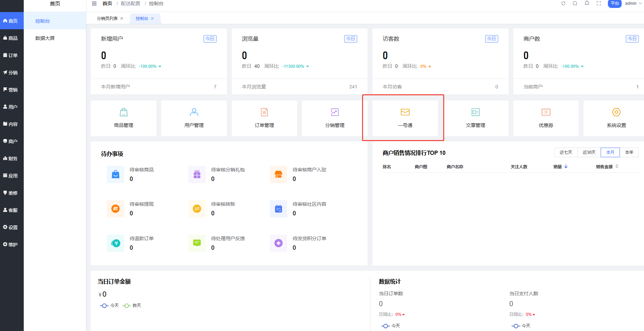Close the 控制台 tab
This screenshot has height=331, width=644.
pos(152,19)
